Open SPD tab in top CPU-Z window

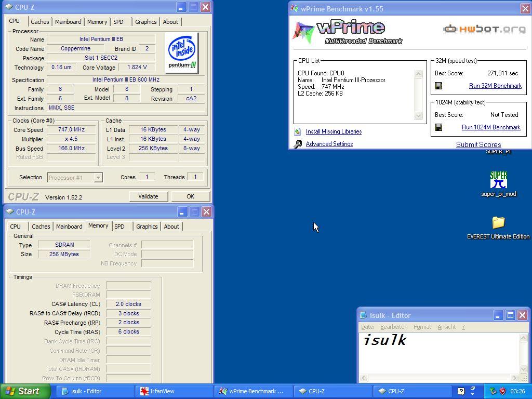(118, 22)
